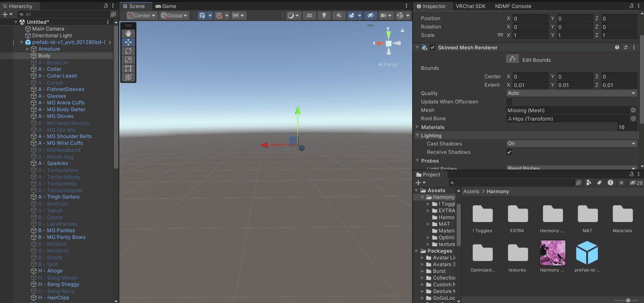Click the Project log-entry filter icon
Screen dimensions: 644x303
[x=611, y=183]
